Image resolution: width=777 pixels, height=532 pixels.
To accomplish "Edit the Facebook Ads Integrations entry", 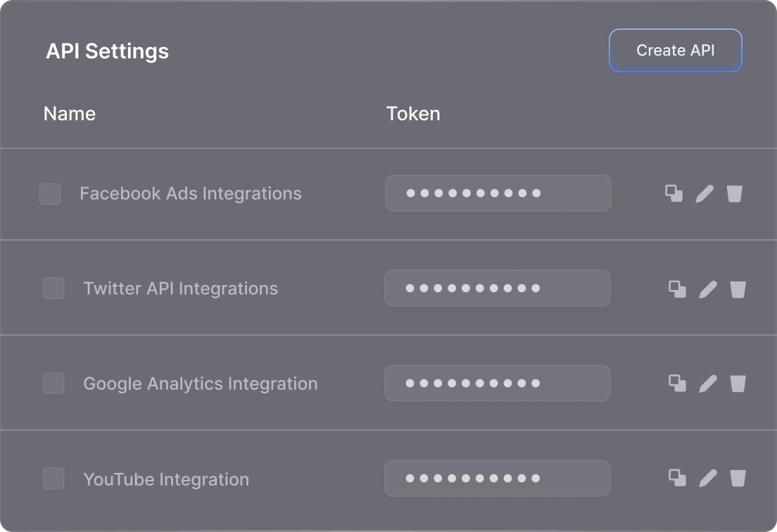I will tap(705, 194).
